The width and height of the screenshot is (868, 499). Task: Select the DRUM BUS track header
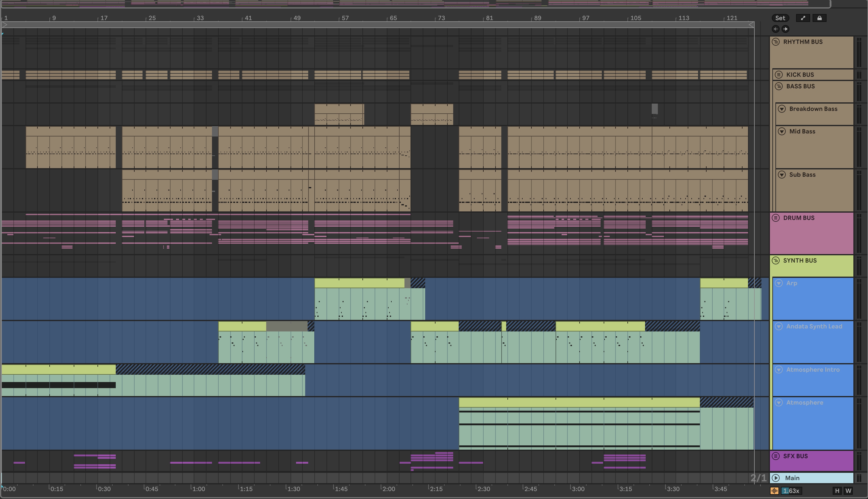(811, 233)
